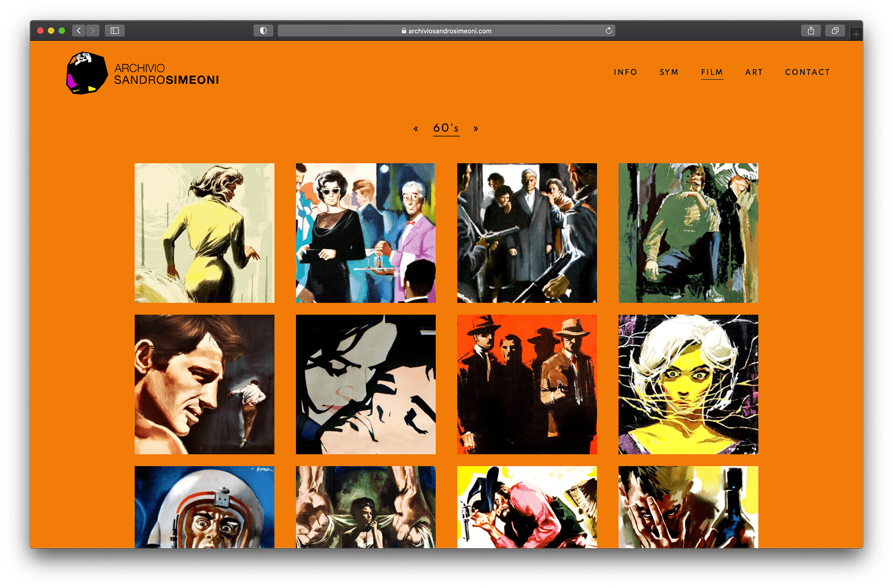This screenshot has height=588, width=893.
Task: Open the black-haired couple kissing thumbnail
Action: tap(366, 385)
